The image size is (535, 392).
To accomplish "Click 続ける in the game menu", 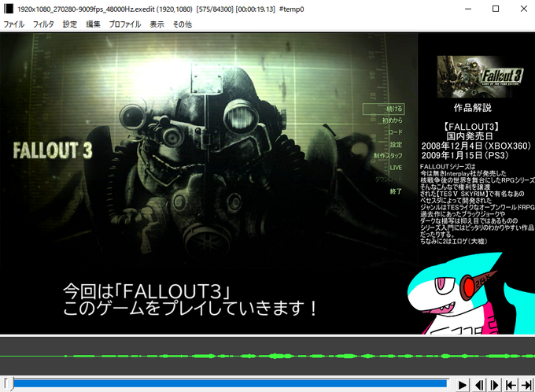I will point(384,109).
